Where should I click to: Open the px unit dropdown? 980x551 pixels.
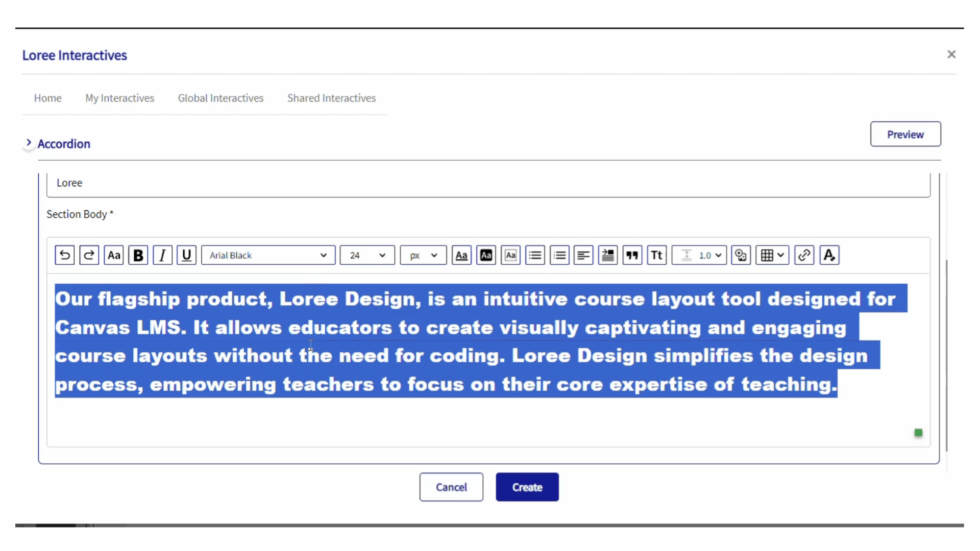tap(423, 255)
